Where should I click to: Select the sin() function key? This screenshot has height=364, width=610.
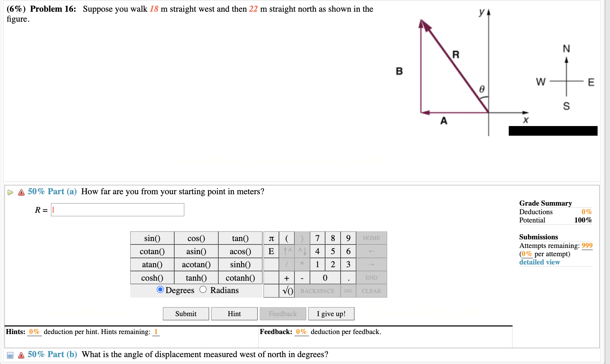click(x=152, y=238)
